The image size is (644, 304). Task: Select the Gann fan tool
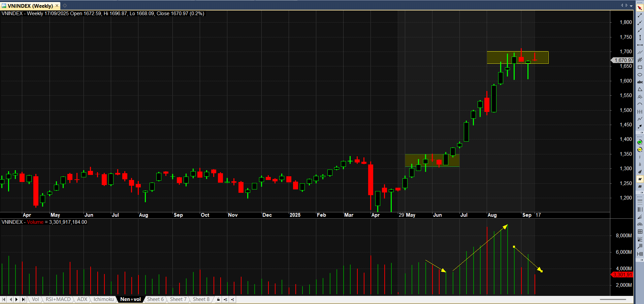[x=640, y=239]
